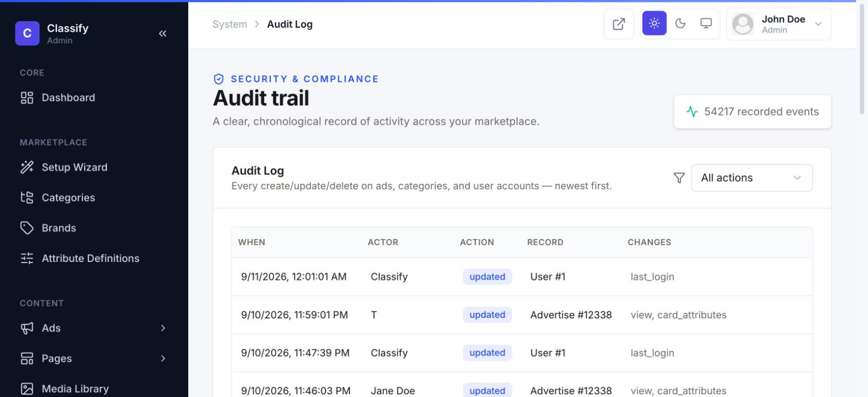Expand the Ads submenu chevron
The image size is (868, 397).
(163, 328)
